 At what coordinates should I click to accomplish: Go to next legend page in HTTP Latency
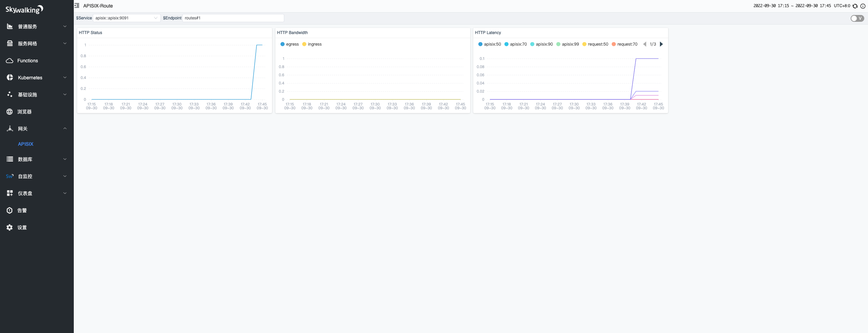coord(661,44)
